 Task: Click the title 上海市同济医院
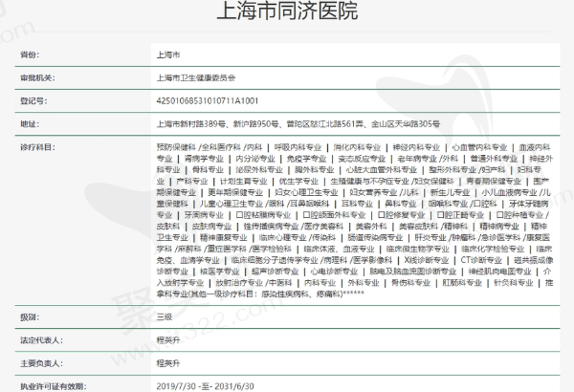click(287, 11)
